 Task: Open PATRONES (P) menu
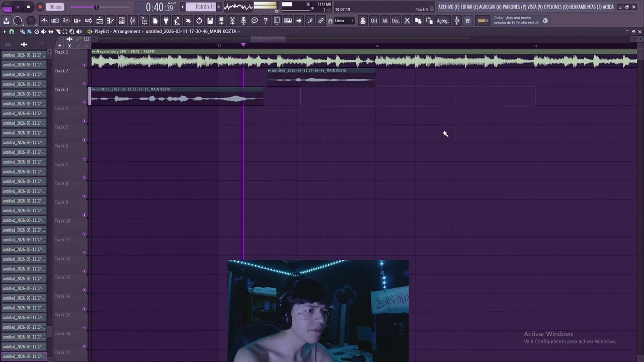pyautogui.click(x=514, y=7)
